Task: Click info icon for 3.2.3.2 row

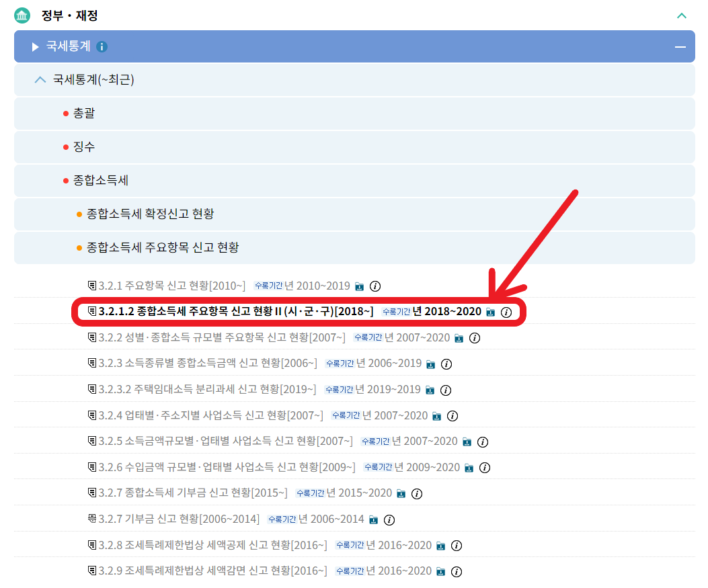Action: point(446,390)
